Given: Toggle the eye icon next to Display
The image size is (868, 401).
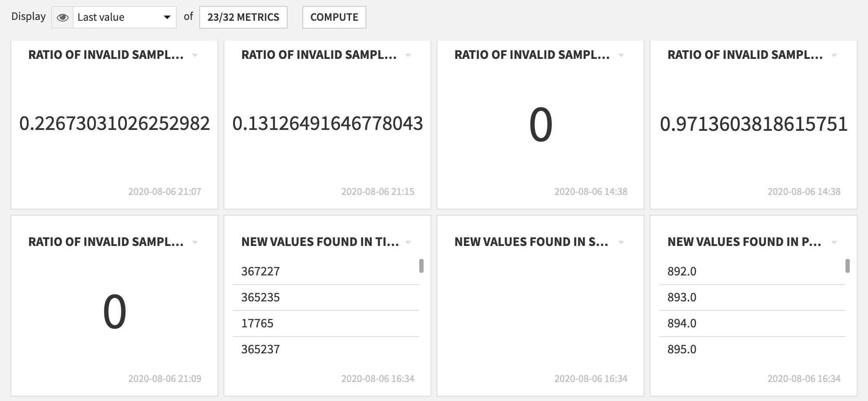Looking at the screenshot, I should point(62,17).
